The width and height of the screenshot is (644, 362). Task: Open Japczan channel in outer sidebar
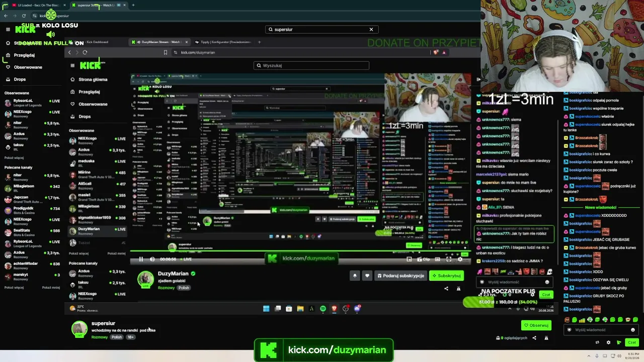32,199
